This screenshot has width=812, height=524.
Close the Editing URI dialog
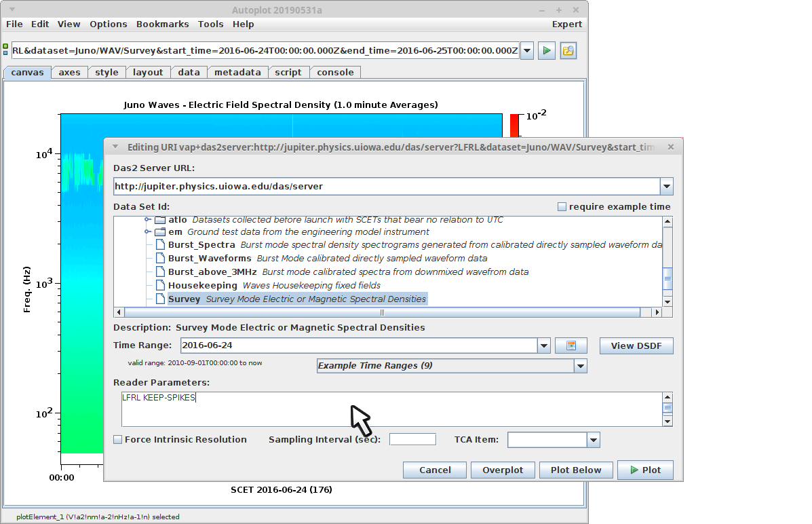click(x=671, y=147)
